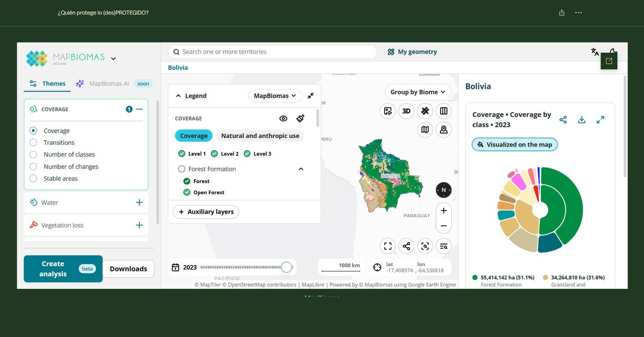Image resolution: width=644 pixels, height=337 pixels.
Task: Toggle the Level 2 checkbox
Action: [x=214, y=153]
